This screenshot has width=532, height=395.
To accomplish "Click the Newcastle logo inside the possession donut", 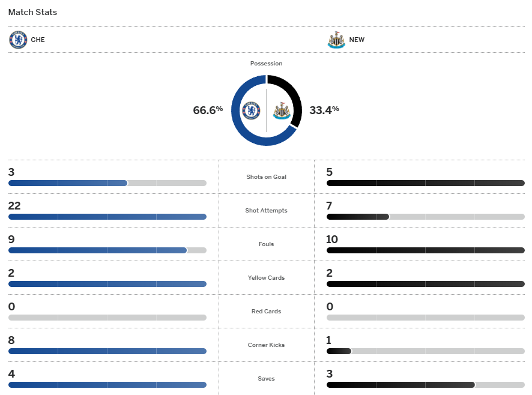I will 282,110.
